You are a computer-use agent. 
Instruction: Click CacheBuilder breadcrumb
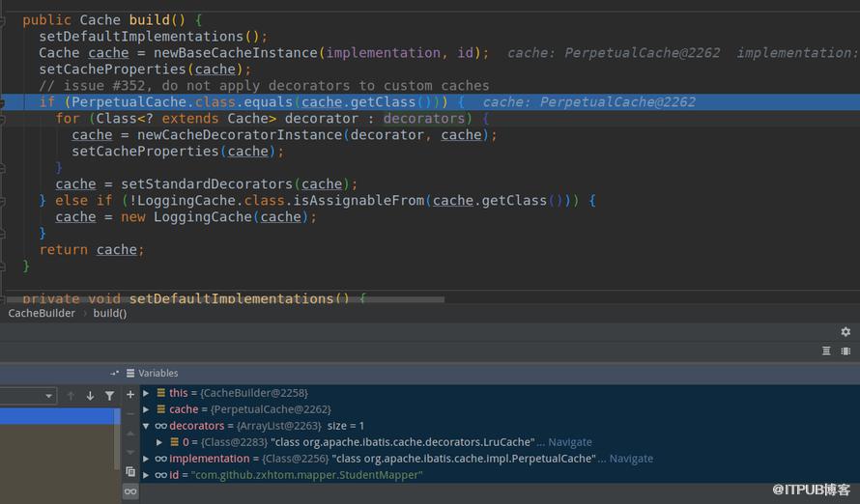click(x=42, y=313)
